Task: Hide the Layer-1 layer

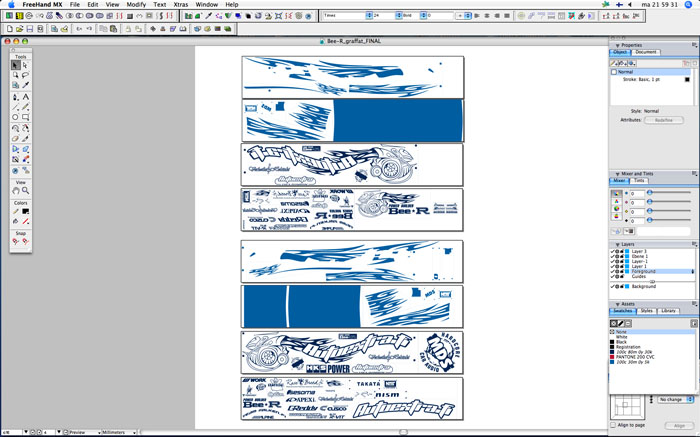Action: tap(612, 262)
